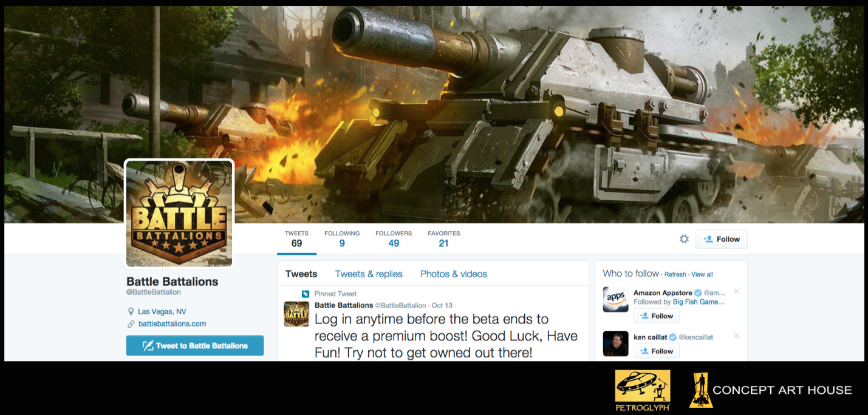The width and height of the screenshot is (868, 415).
Task: Open the Amazon Appstore avatar icon
Action: point(615,299)
